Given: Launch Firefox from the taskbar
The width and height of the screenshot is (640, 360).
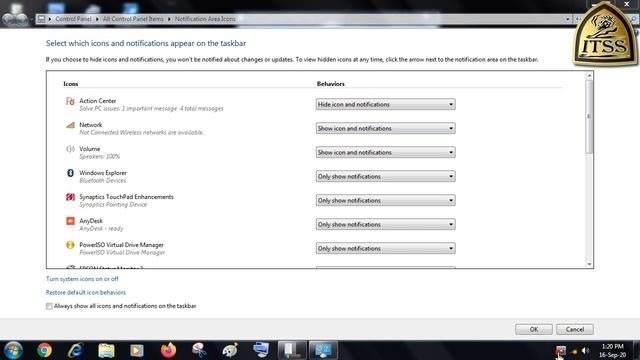Looking at the screenshot, I should 168,350.
